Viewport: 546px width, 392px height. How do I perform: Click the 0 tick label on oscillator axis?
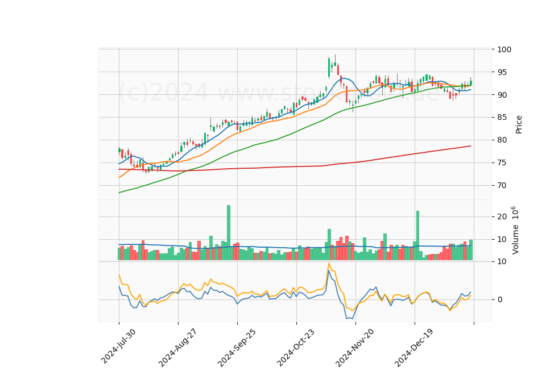pos(500,299)
